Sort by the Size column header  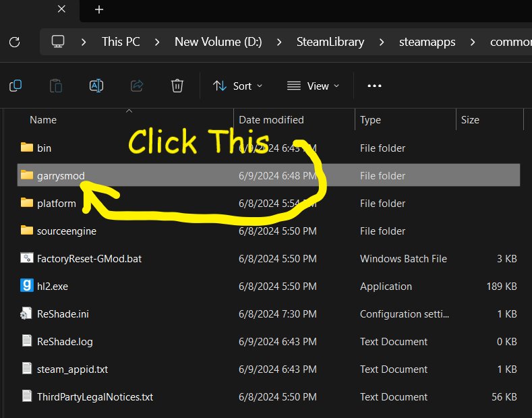(470, 120)
